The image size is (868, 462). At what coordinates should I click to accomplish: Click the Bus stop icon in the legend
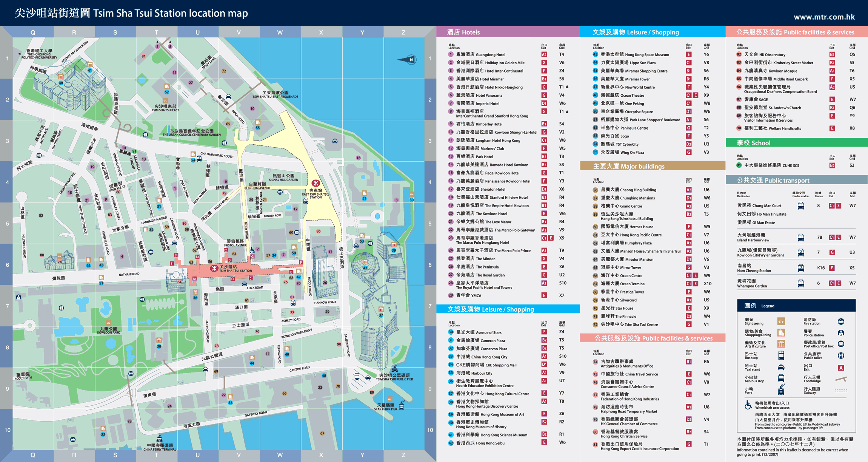(x=781, y=355)
